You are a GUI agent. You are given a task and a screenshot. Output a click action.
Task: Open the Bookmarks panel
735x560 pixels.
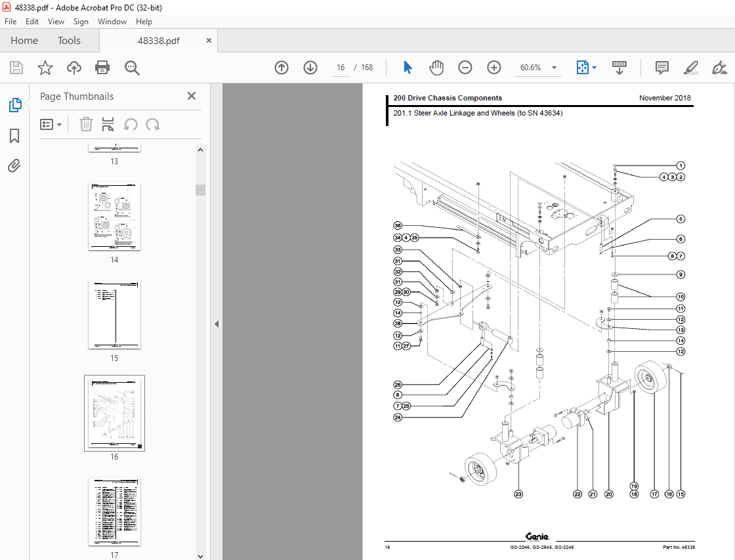click(14, 136)
